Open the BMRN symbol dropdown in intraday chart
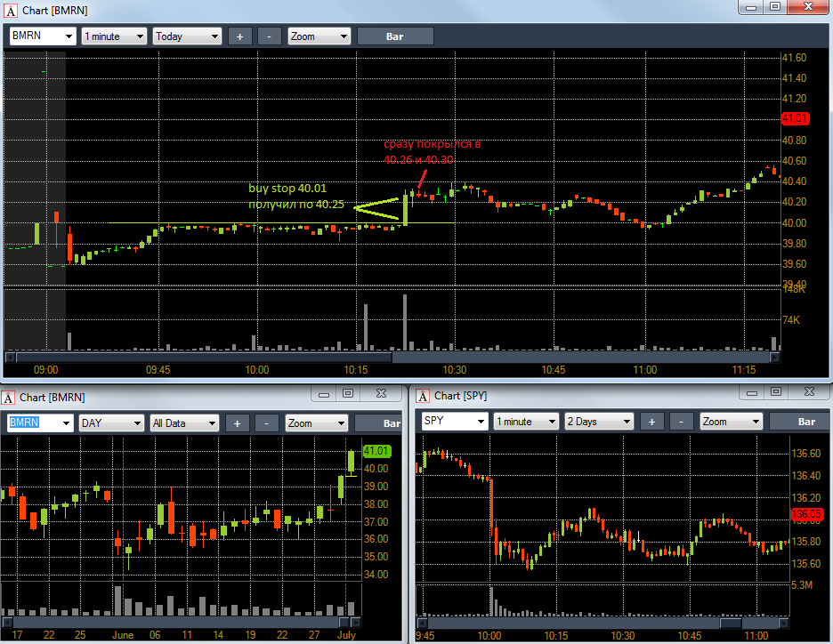The height and width of the screenshot is (644, 833). pyautogui.click(x=69, y=36)
